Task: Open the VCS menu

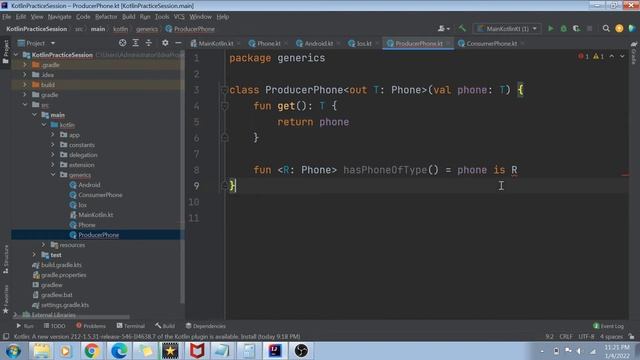Action: [x=179, y=17]
